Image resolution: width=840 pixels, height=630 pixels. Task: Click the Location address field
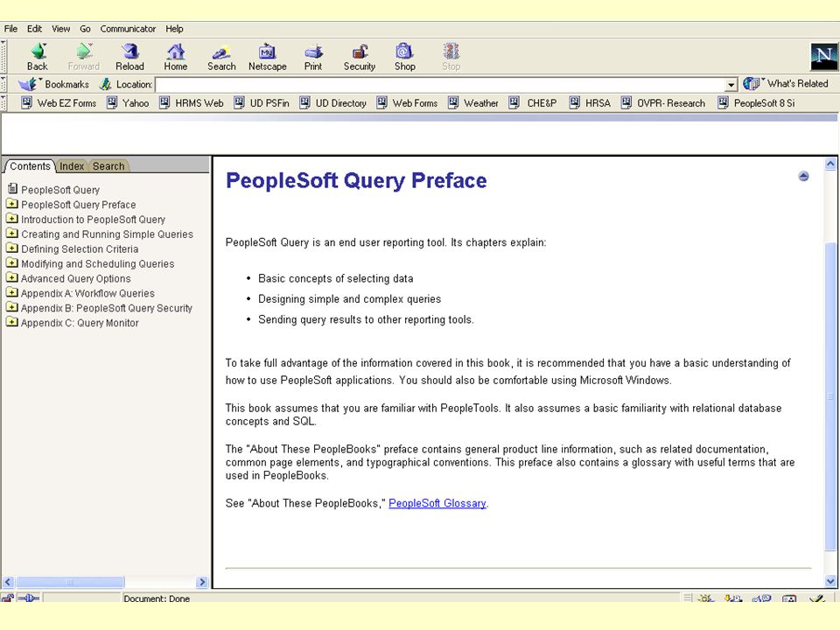tap(440, 85)
